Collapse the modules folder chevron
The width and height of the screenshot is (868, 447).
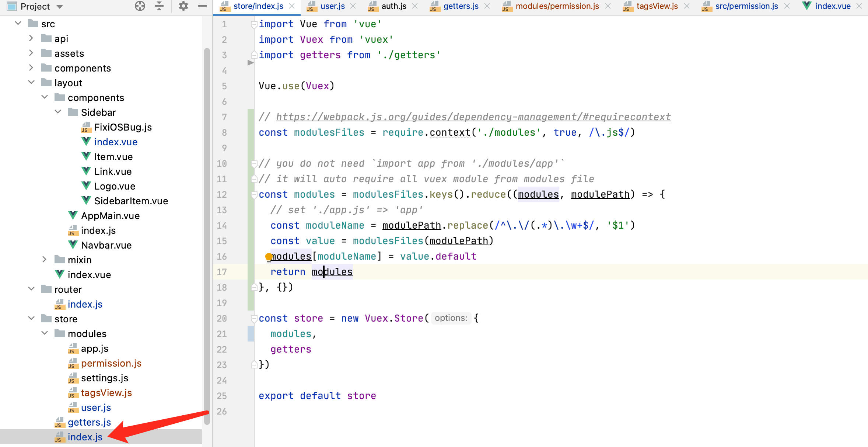(45, 333)
